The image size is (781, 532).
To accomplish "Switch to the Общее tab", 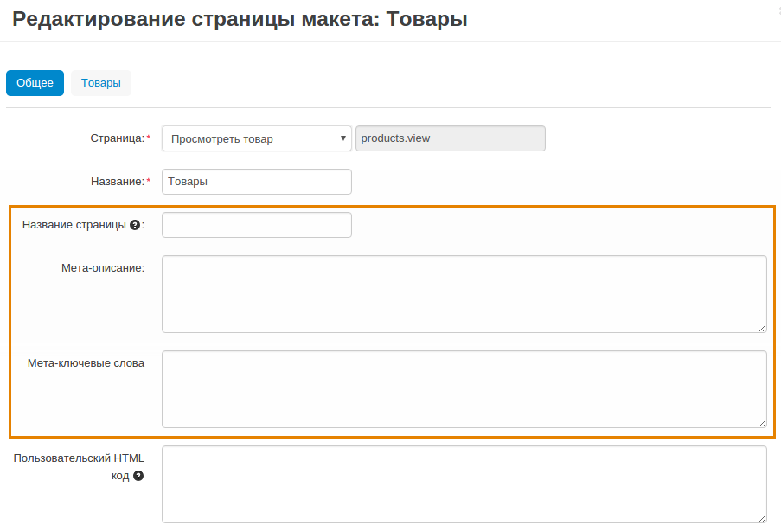I will coord(35,83).
